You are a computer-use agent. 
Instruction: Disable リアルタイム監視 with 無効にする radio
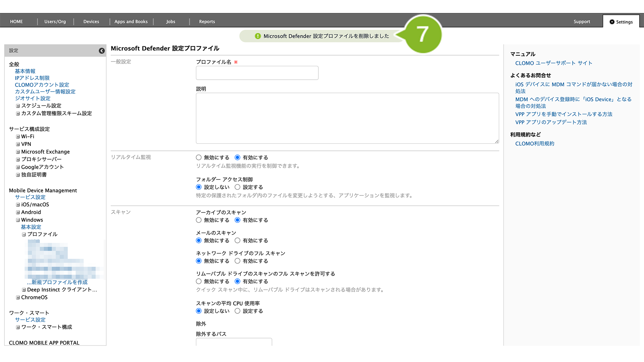pos(198,157)
